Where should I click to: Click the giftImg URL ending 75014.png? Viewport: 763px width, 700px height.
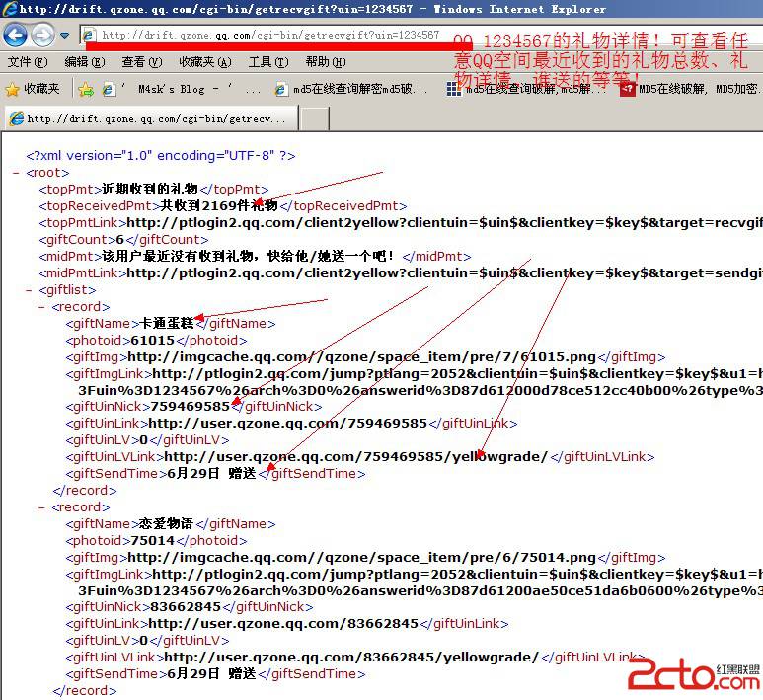[361, 558]
